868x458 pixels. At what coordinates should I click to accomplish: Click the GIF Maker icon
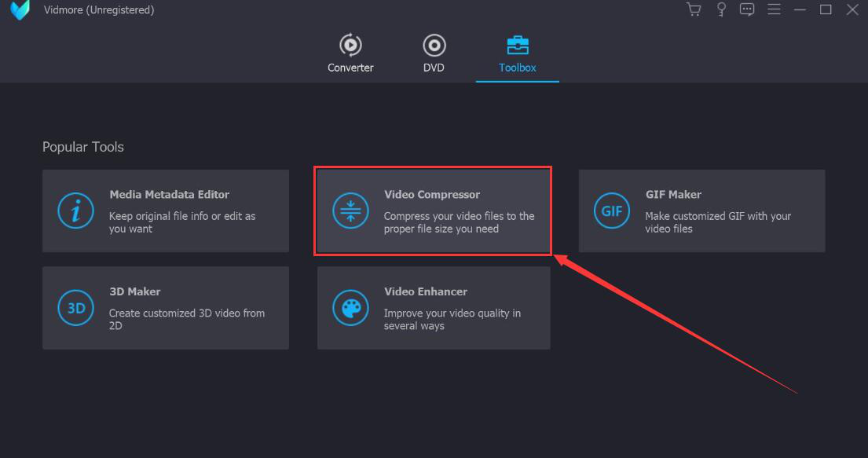[612, 211]
